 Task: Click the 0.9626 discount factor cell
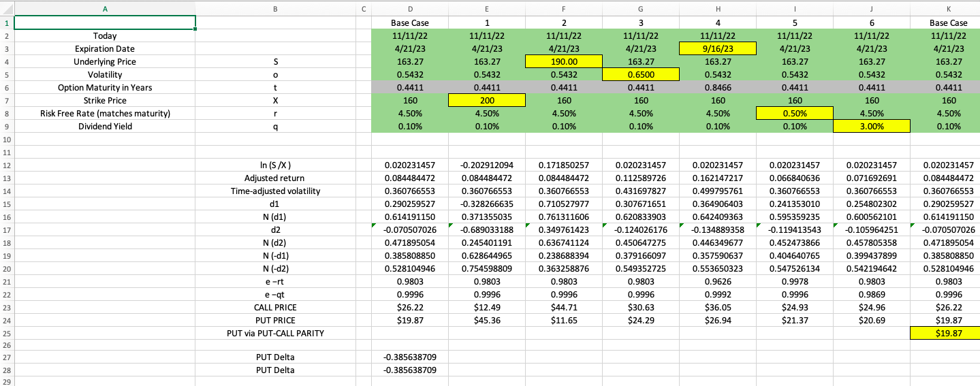point(718,281)
